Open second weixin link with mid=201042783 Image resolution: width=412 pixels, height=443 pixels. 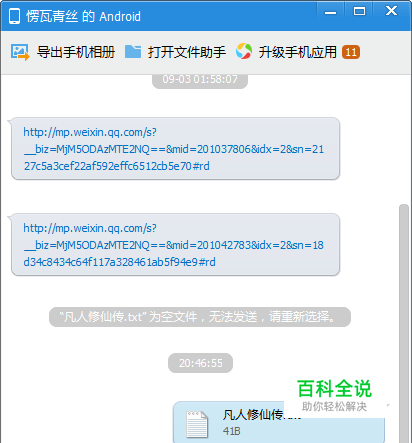pos(173,245)
